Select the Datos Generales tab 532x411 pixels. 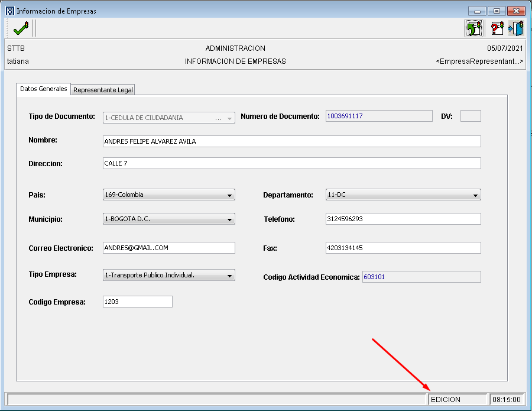coord(44,89)
